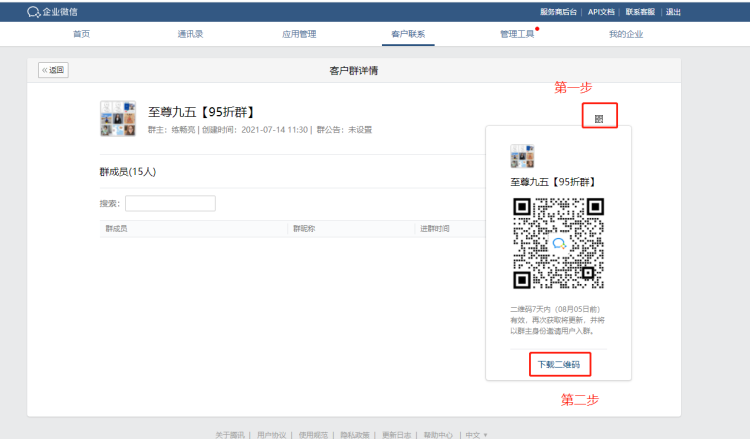The width and height of the screenshot is (750, 439).
Task: Click 下载二维码 to download the QR code
Action: [x=558, y=364]
